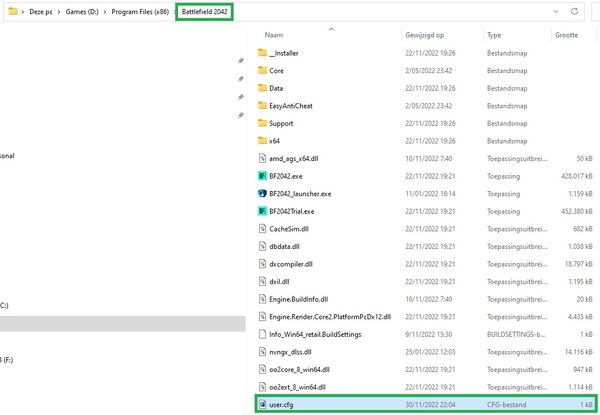
Task: Click the user.cfg file icon
Action: 262,405
